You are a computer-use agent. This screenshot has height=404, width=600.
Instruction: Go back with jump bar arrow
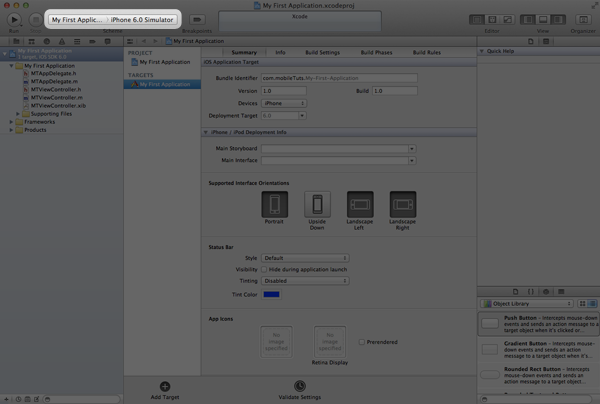144,41
